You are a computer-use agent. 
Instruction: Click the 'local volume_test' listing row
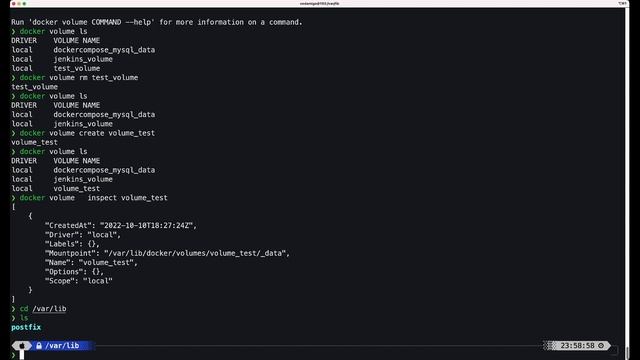click(x=56, y=189)
